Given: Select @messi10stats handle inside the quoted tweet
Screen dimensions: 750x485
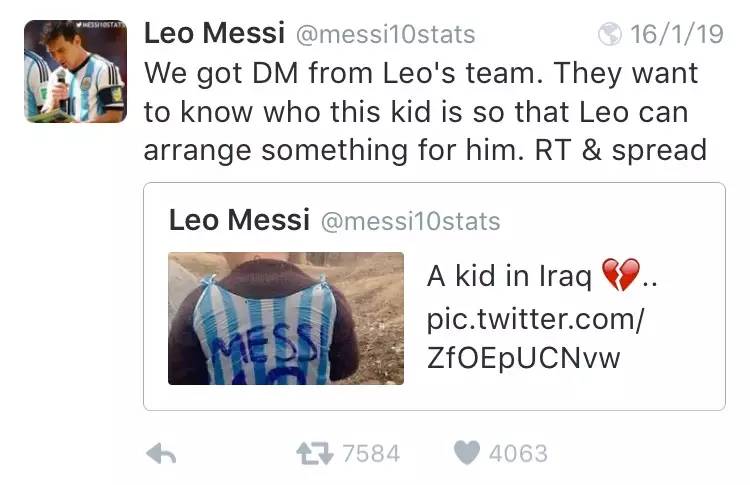Looking at the screenshot, I should (409, 221).
